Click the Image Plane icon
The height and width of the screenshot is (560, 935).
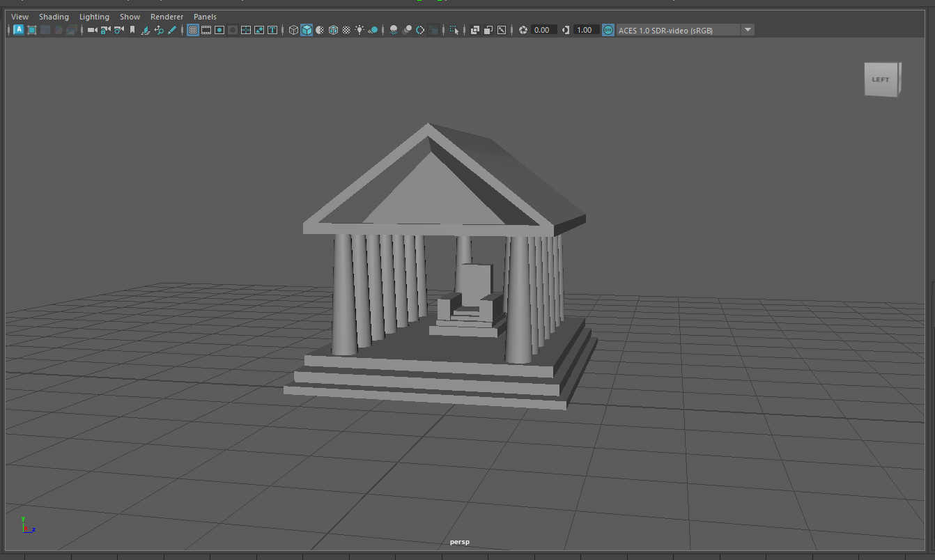point(146,30)
